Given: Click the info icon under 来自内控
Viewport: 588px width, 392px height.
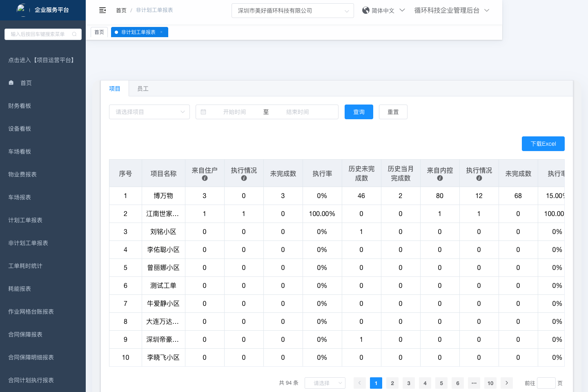Looking at the screenshot, I should (440, 178).
